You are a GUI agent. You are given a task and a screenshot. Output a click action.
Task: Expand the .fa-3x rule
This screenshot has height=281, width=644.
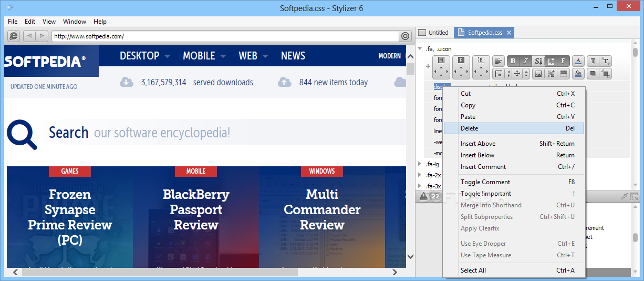420,186
